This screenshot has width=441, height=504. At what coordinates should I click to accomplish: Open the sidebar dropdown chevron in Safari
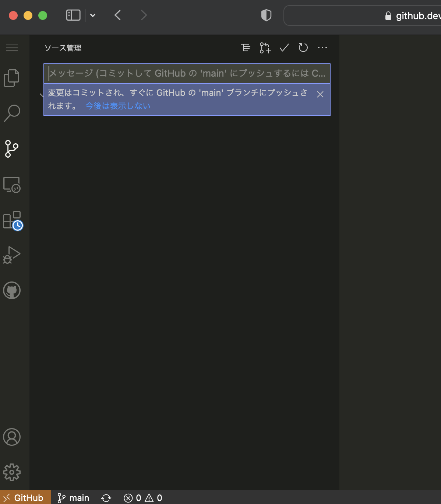[92, 15]
